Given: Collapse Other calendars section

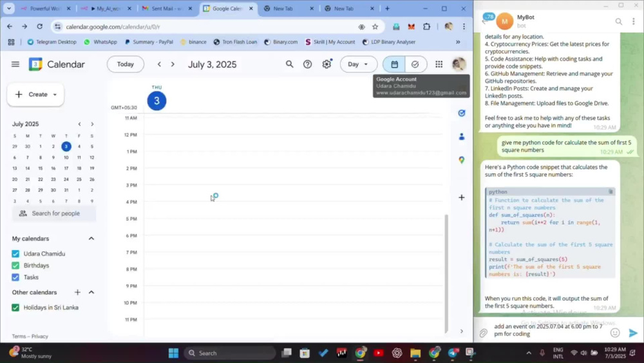Looking at the screenshot, I should tap(91, 292).
